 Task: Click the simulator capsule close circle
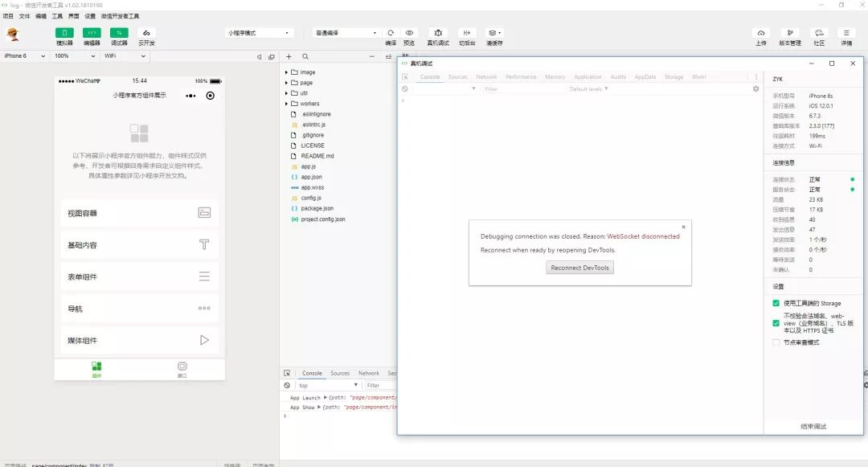(211, 96)
